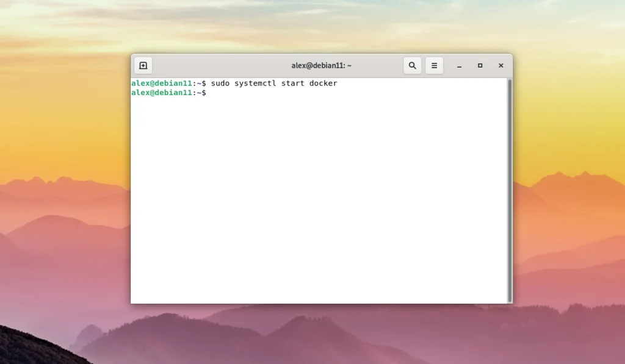Click the empty terminal output area
The height and width of the screenshot is (364, 625).
(x=319, y=199)
